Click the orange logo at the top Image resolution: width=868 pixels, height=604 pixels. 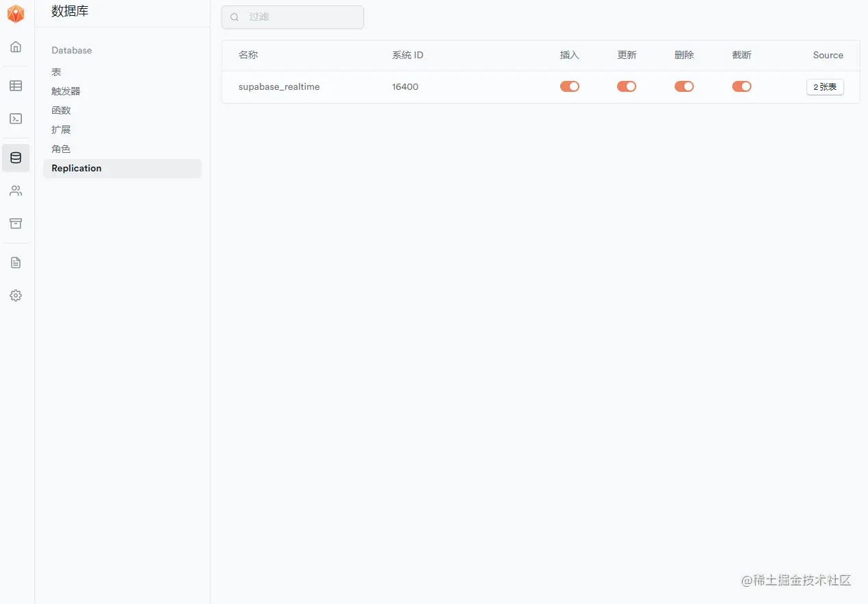(x=16, y=14)
